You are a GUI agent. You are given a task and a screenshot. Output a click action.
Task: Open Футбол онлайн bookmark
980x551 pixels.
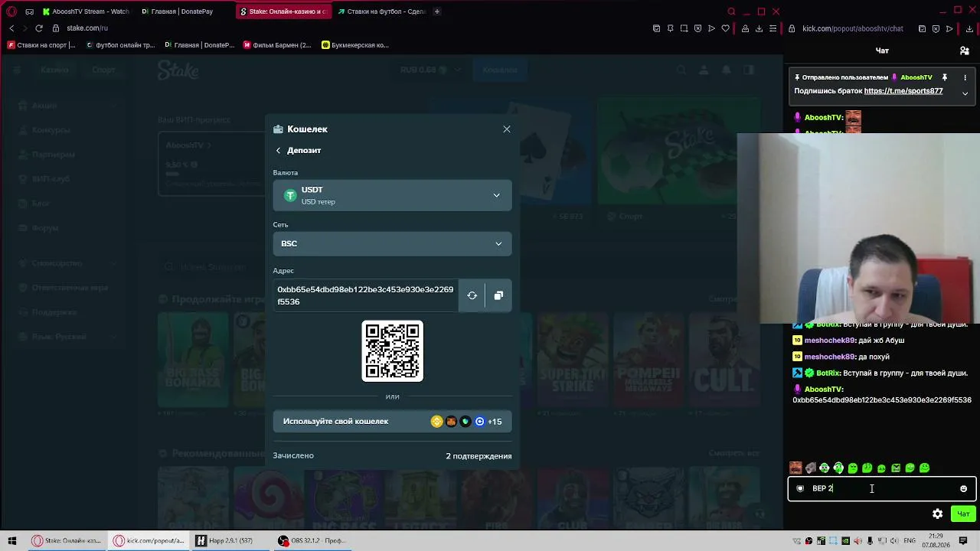(x=120, y=45)
